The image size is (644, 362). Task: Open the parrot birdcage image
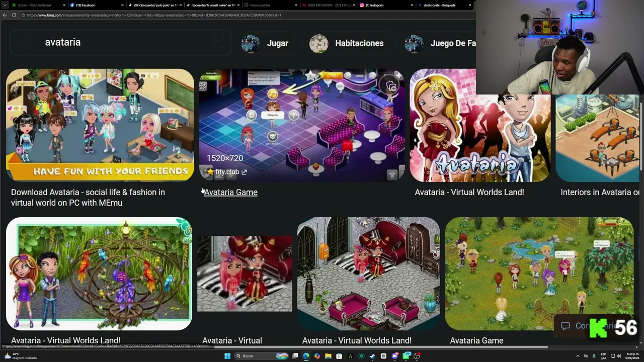tap(99, 274)
